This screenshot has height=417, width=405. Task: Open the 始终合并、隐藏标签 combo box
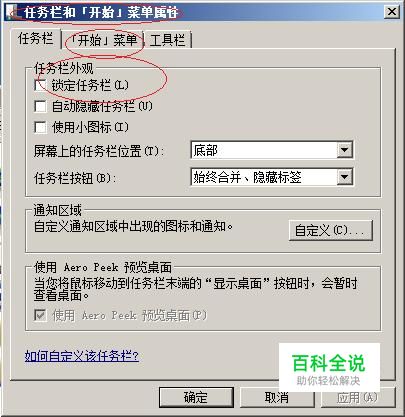click(x=272, y=177)
